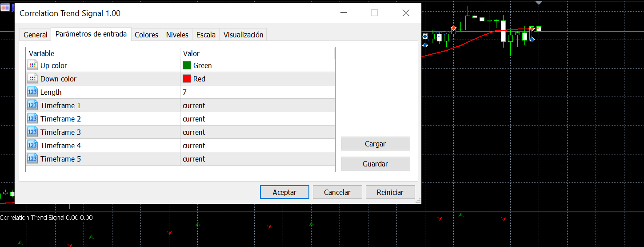Click Cargar to load settings

[x=376, y=144]
